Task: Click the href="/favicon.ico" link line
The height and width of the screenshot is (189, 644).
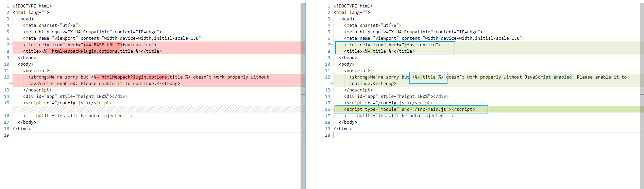Action: [392, 45]
